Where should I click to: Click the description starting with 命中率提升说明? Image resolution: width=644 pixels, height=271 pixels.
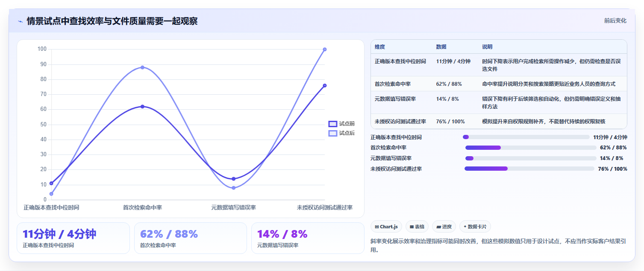(549, 84)
